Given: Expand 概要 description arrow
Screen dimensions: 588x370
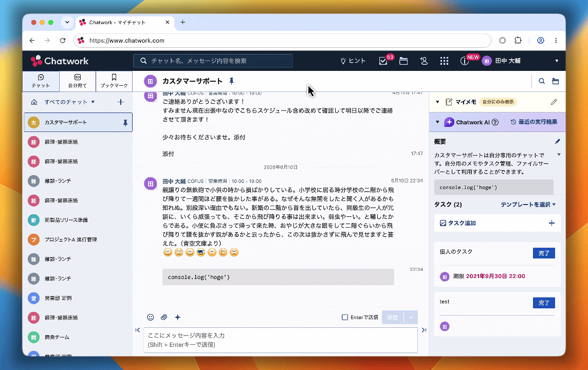Looking at the screenshot, I should [x=559, y=155].
